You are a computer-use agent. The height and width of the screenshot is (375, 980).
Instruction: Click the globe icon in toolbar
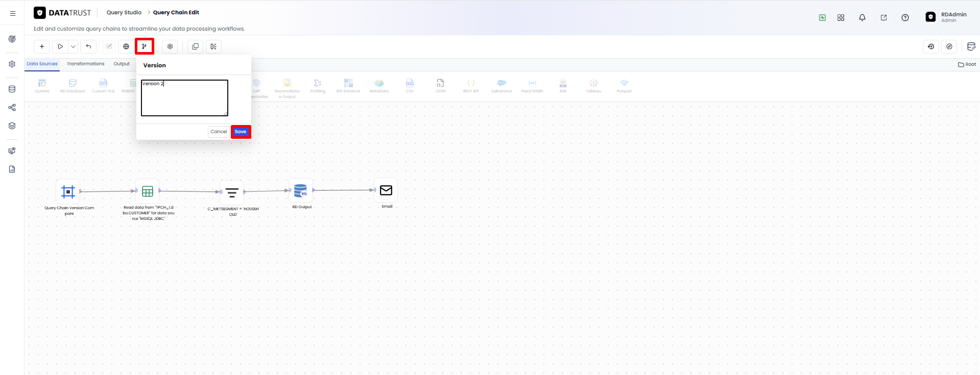pyautogui.click(x=126, y=46)
